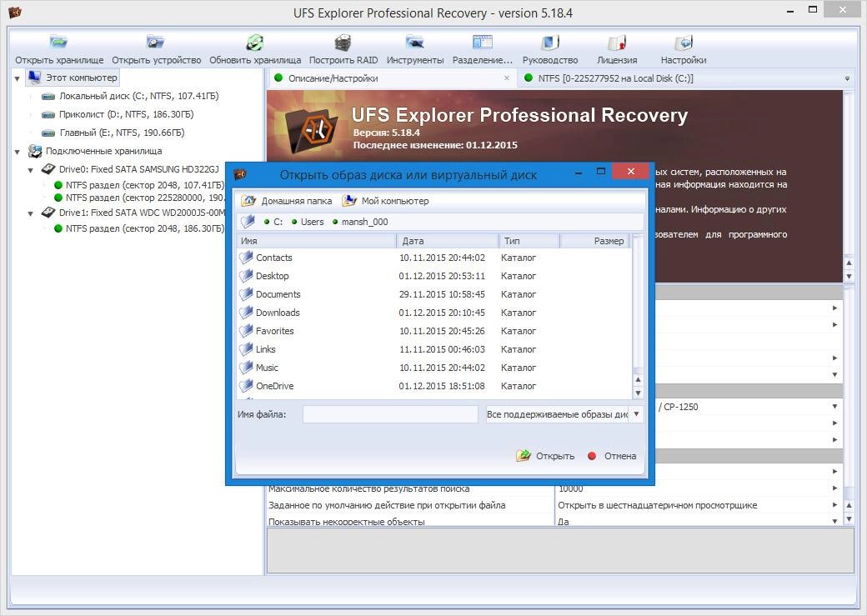Image resolution: width=867 pixels, height=616 pixels.
Task: Expand the CP-1250 encoding dropdown
Action: tap(834, 407)
